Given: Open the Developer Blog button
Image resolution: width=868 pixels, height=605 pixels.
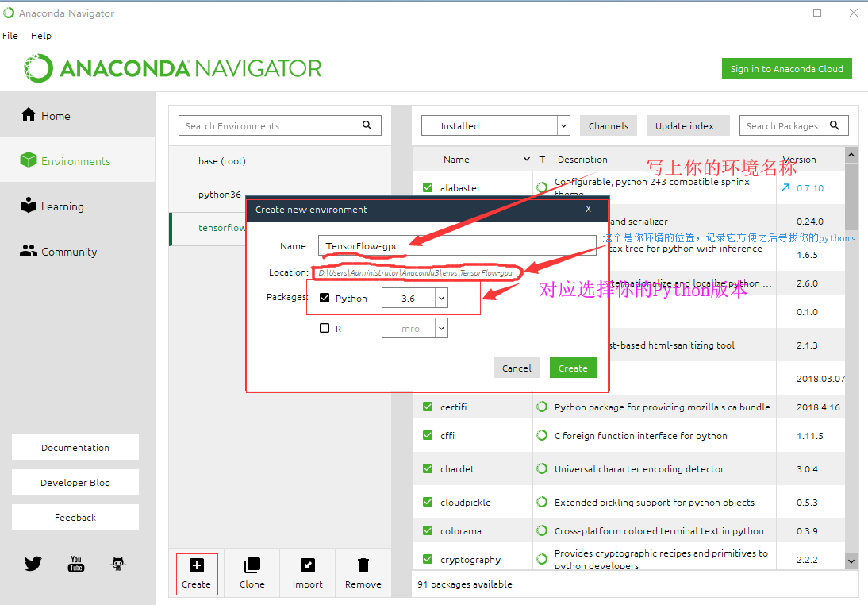Looking at the screenshot, I should click(x=75, y=482).
